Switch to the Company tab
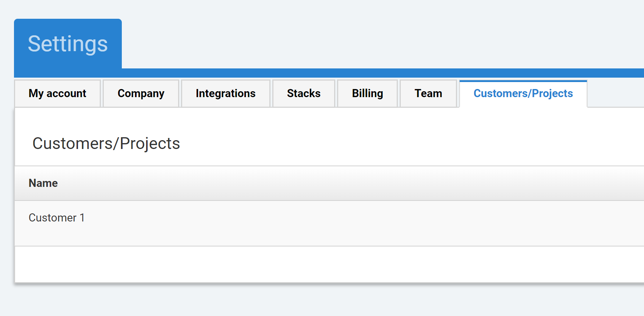The width and height of the screenshot is (644, 316). [x=141, y=93]
